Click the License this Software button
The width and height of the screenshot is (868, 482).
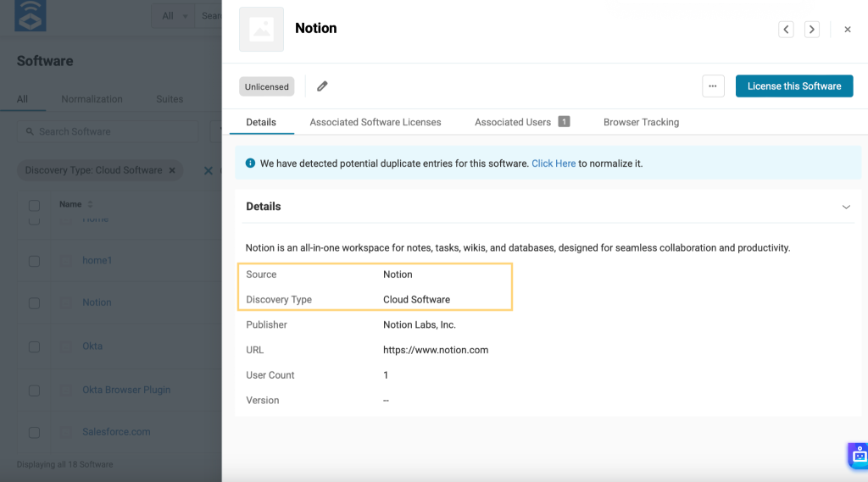(793, 86)
